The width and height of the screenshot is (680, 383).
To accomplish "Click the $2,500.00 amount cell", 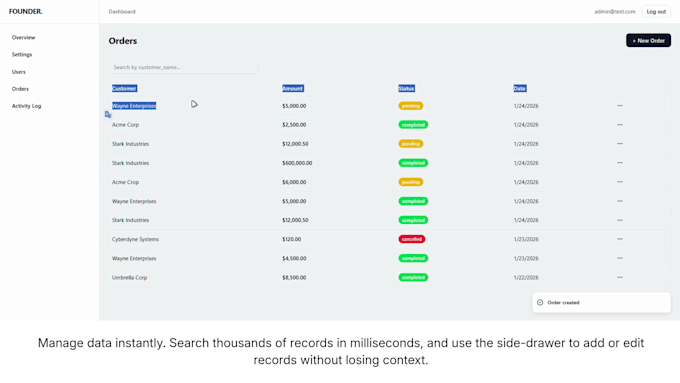I will click(294, 125).
